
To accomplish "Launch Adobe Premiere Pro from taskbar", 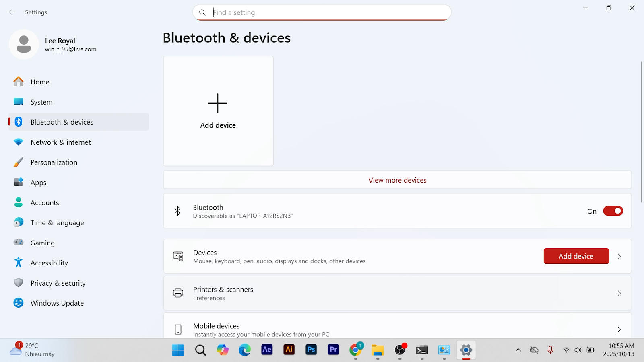I will (x=333, y=350).
